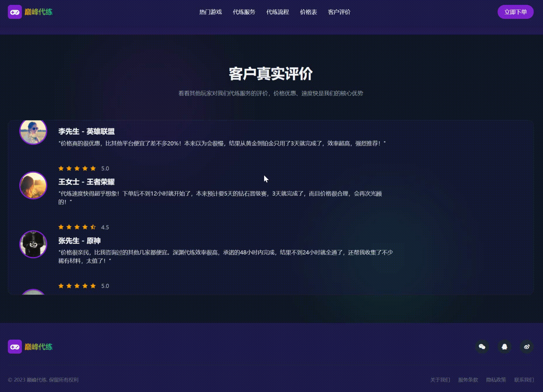543x392 pixels.
Task: Jump to 客户评价 section from navbar
Action: (339, 12)
